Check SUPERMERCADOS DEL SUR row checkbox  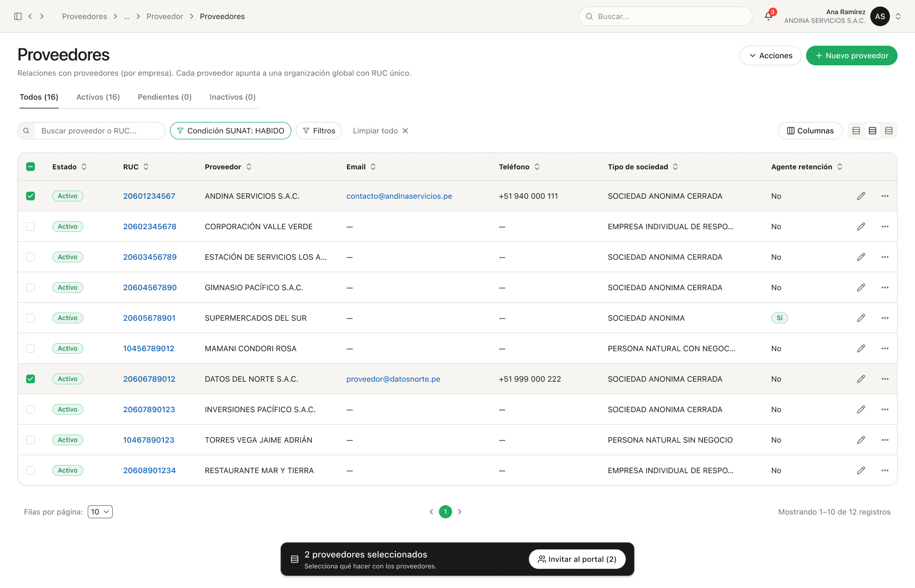tap(30, 318)
